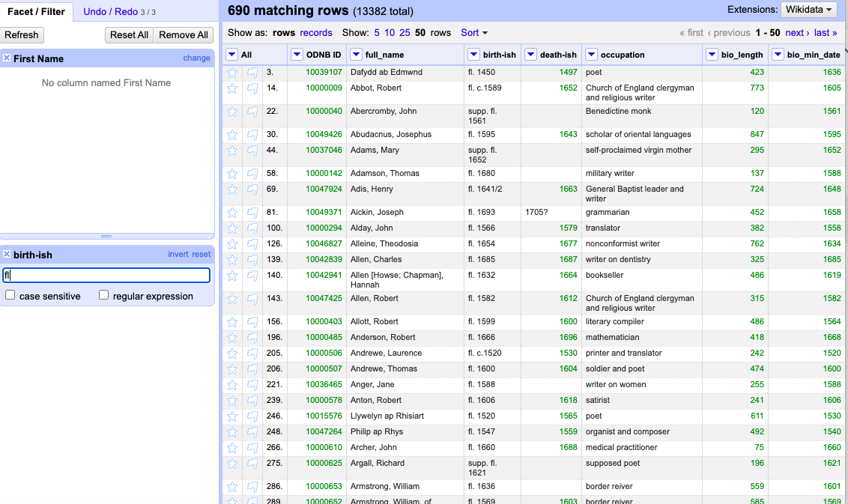This screenshot has height=504, width=848.
Task: Reset the birth-ish filter
Action: (202, 254)
